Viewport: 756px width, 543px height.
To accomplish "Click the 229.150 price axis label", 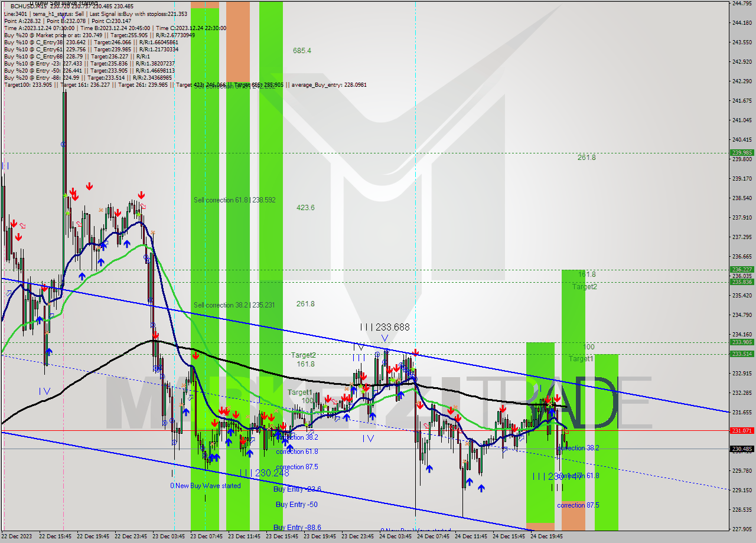I will click(x=742, y=490).
